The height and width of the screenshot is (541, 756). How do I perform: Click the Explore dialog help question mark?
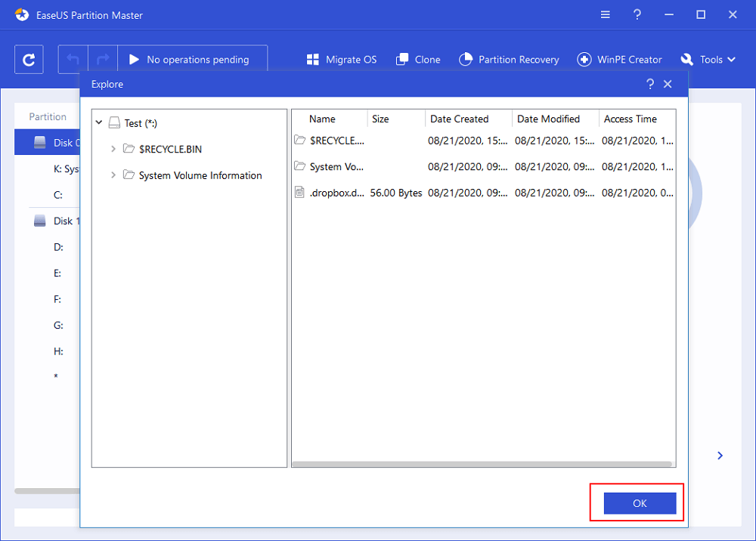[650, 85]
